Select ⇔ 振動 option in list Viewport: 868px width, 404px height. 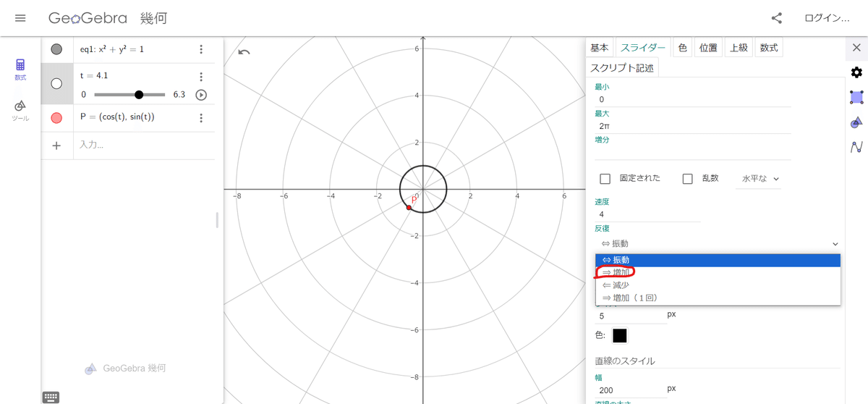coord(718,260)
